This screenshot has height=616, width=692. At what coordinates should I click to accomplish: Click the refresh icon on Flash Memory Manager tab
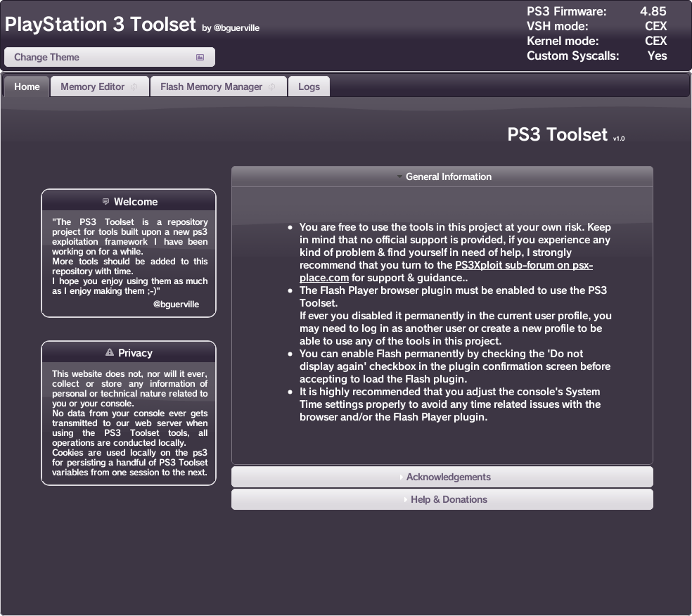click(x=272, y=87)
